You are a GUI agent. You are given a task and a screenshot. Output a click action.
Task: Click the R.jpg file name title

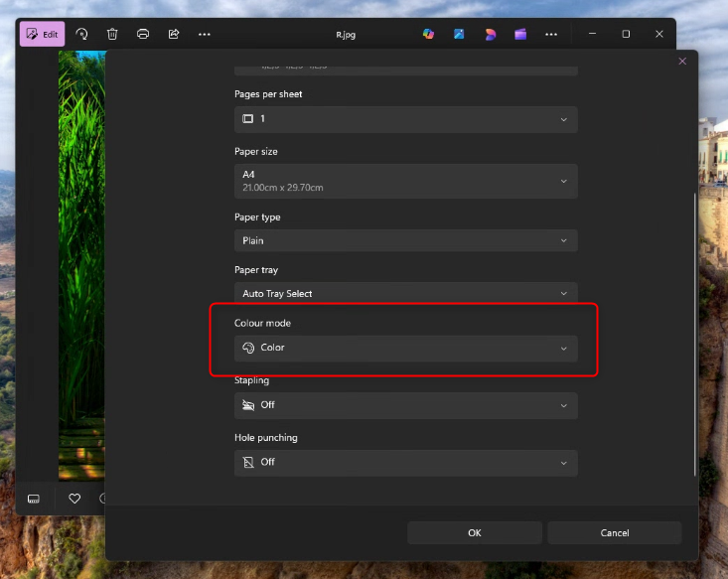pyautogui.click(x=346, y=35)
